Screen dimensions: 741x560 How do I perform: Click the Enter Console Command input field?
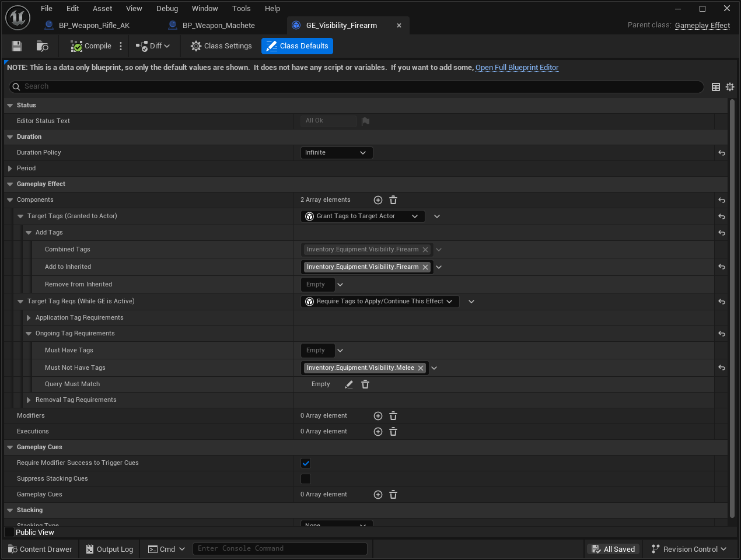(x=280, y=548)
